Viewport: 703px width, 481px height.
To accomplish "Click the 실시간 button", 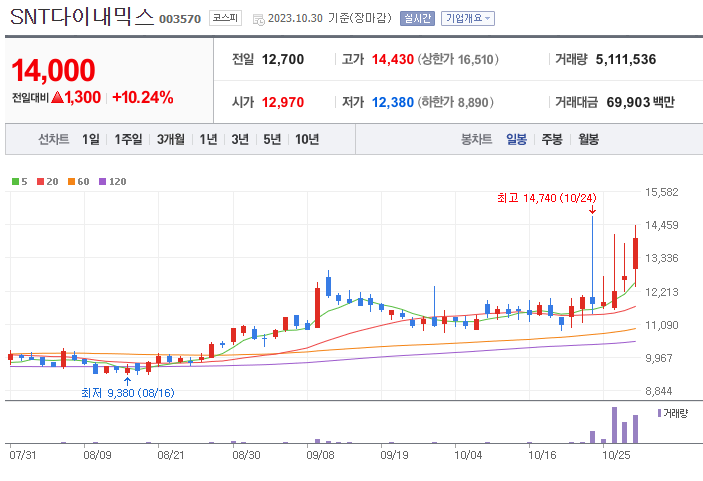I will pos(417,18).
